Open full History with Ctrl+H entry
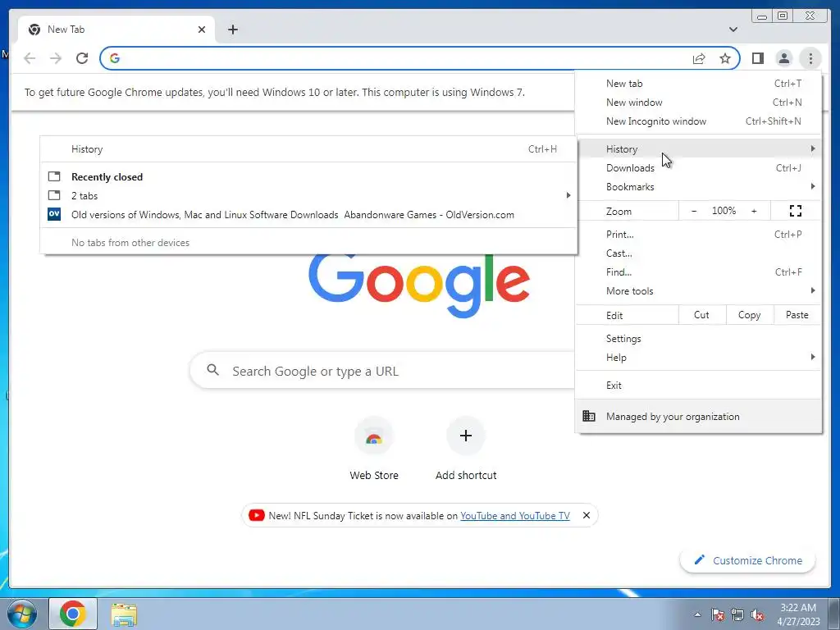The image size is (840, 630). click(x=308, y=149)
